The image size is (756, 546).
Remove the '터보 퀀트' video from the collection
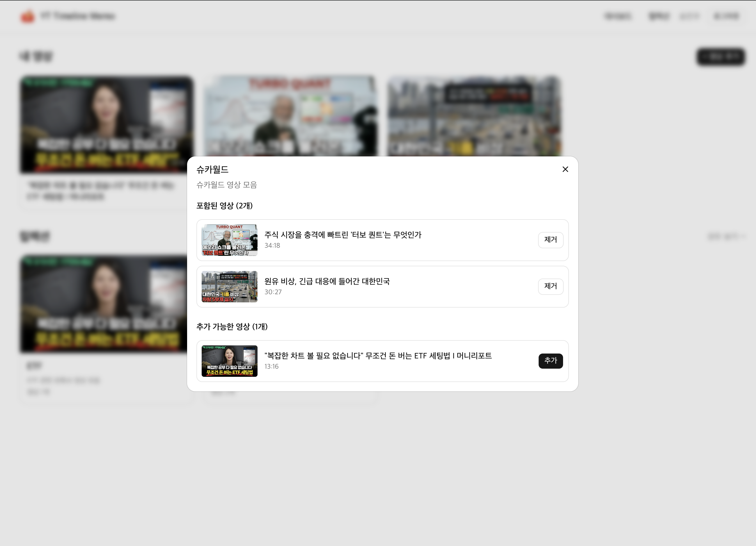pos(551,240)
